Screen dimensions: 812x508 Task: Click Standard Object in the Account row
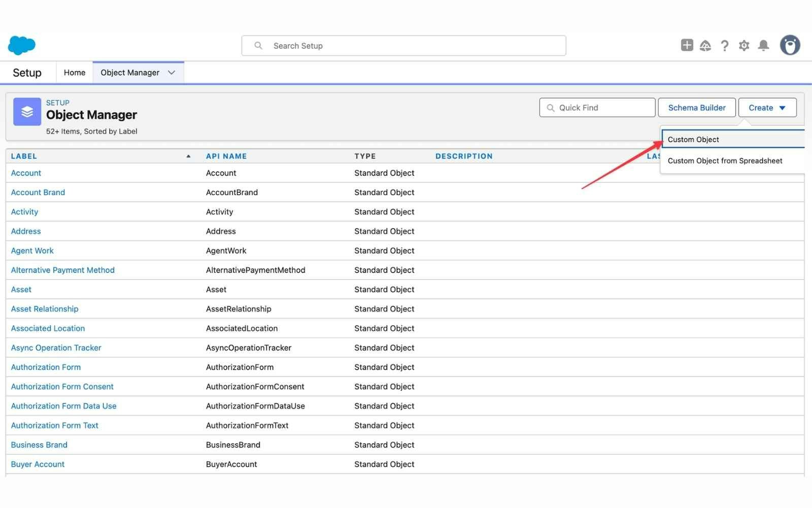click(x=384, y=173)
